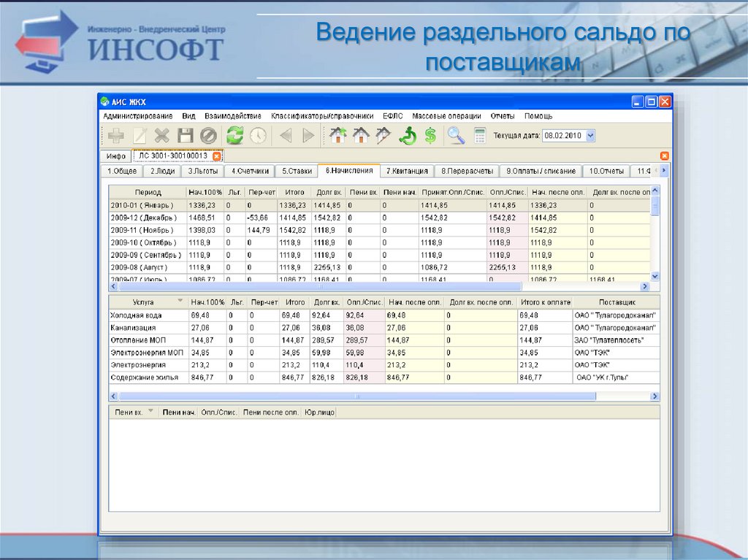This screenshot has height=560, width=748.
Task: Click the circle-slash cancel icon
Action: coord(209,136)
